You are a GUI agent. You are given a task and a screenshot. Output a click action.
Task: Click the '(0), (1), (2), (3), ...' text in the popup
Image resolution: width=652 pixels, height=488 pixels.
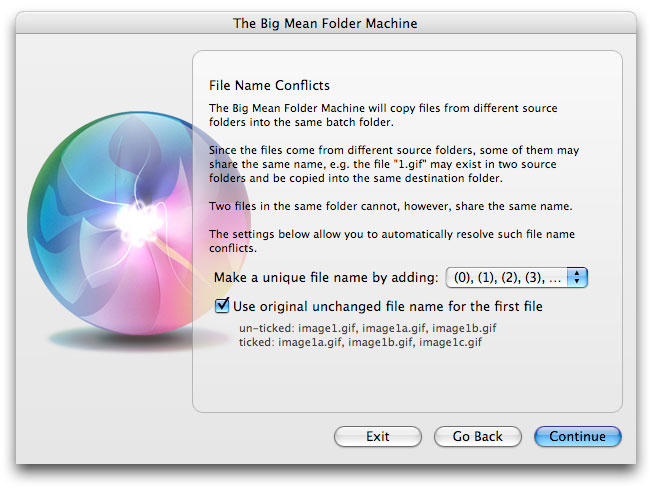(507, 277)
